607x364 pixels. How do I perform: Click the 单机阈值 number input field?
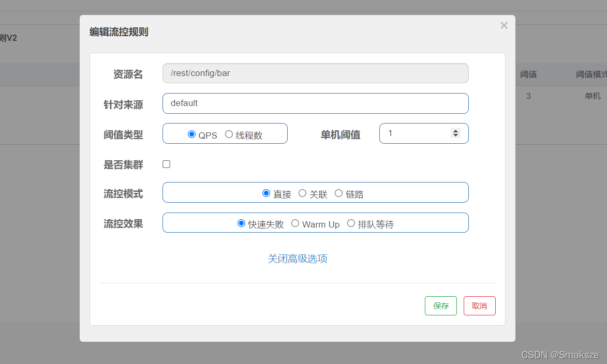424,133
